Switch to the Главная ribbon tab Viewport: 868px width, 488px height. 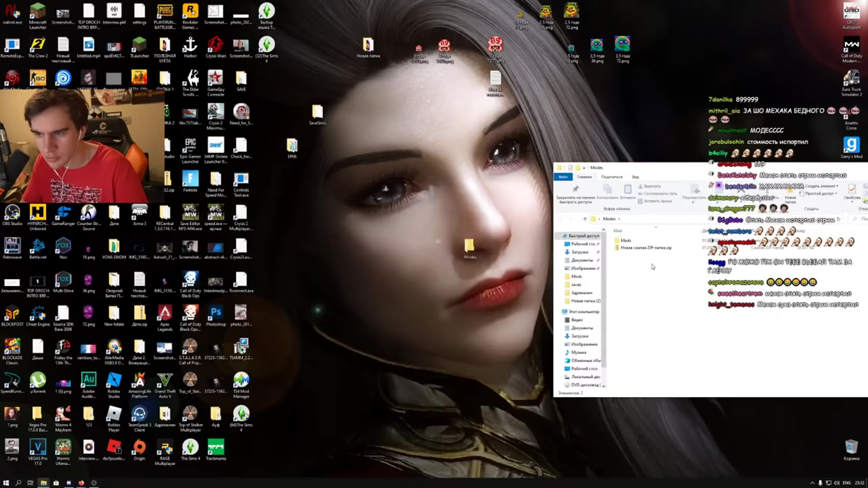click(584, 177)
